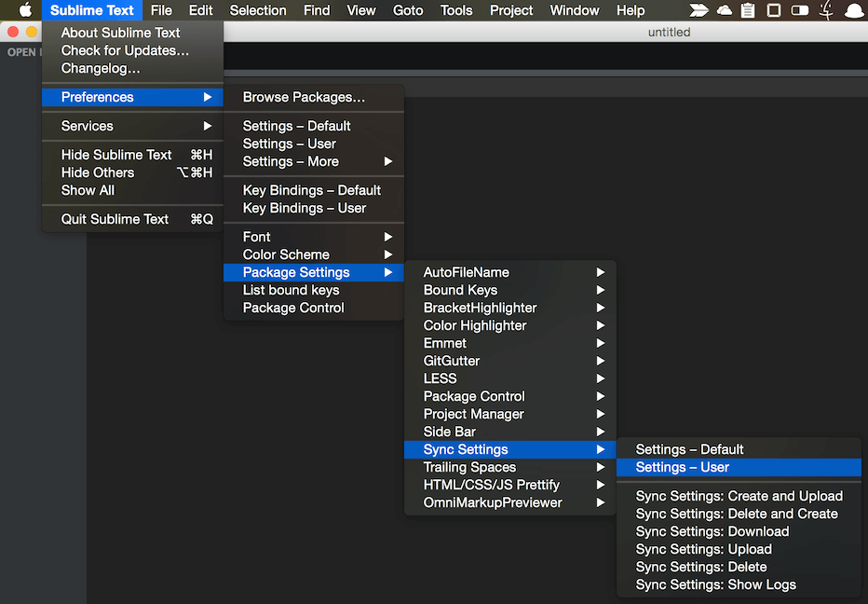Open the Goto menu
The image size is (868, 604).
tap(408, 10)
